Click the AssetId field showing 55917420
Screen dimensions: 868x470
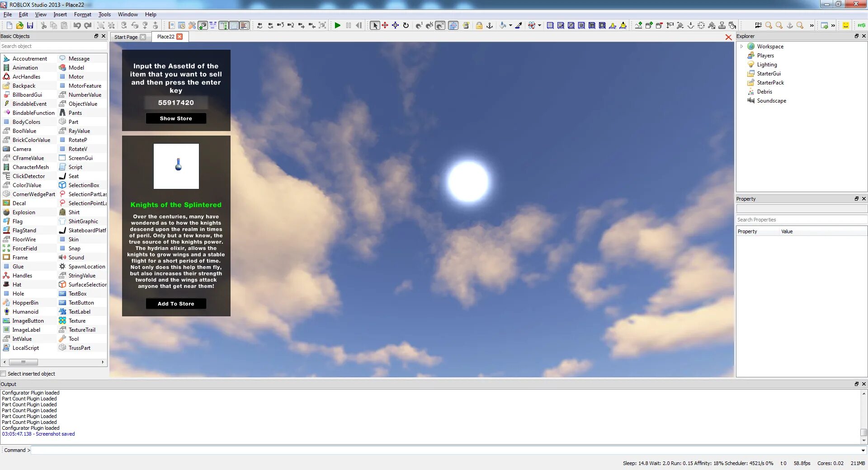click(176, 103)
